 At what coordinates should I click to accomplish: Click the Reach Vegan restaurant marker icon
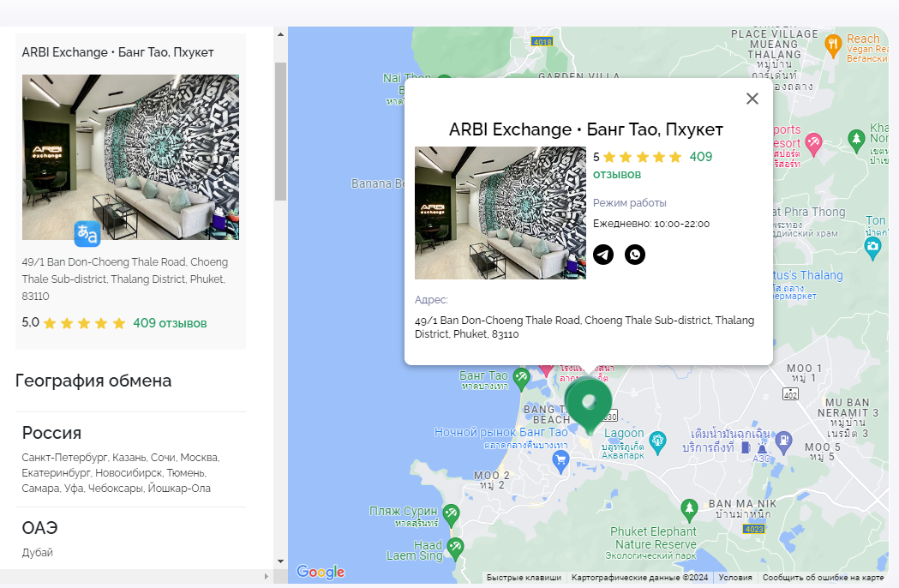point(833,45)
